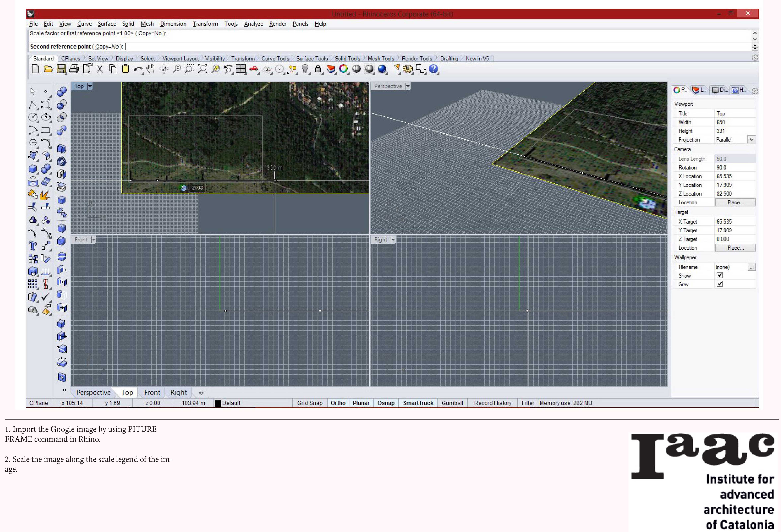Uncheck the Wallpaper Gray checkbox

point(720,284)
